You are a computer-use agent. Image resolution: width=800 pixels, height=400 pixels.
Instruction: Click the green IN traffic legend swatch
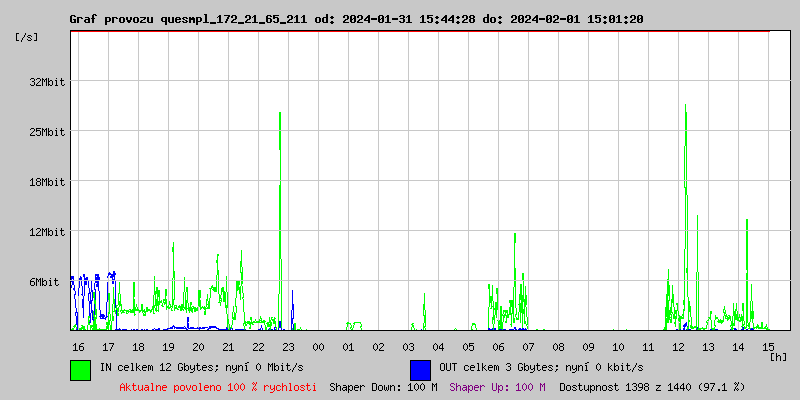(80, 369)
